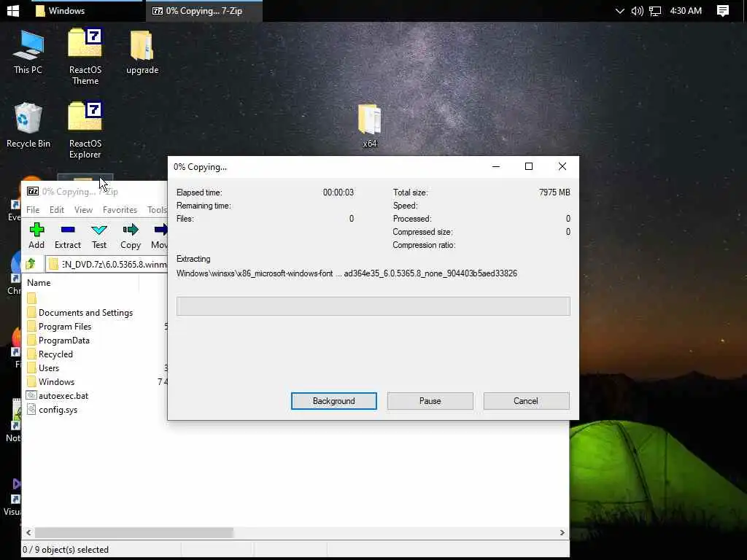Click scrollbar left arrow in 7-Zip
This screenshot has height=560, width=747.
point(28,532)
